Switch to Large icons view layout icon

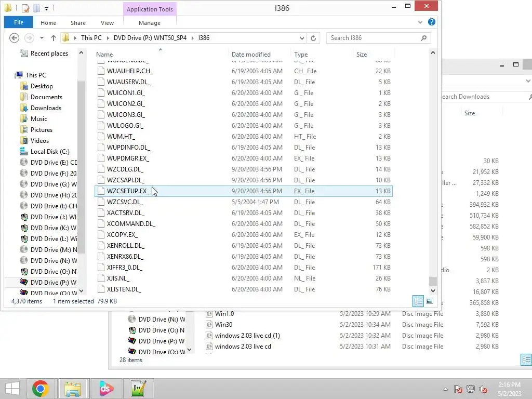point(430,301)
